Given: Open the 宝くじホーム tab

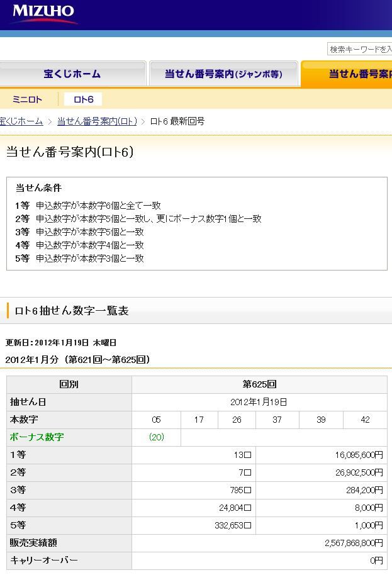Looking at the screenshot, I should point(72,74).
